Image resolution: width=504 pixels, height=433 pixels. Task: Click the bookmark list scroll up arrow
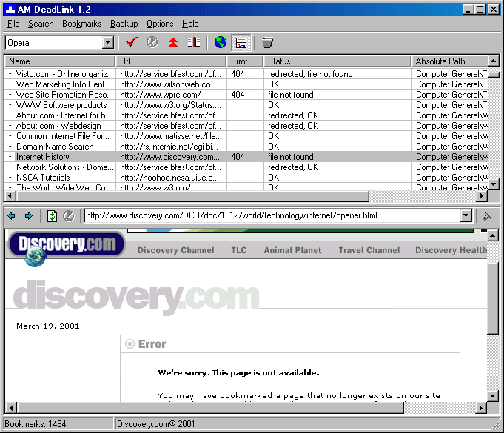[494, 61]
